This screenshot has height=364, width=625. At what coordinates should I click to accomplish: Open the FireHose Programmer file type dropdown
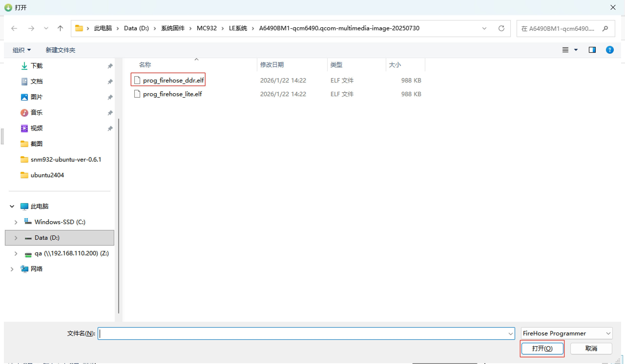pos(566,333)
